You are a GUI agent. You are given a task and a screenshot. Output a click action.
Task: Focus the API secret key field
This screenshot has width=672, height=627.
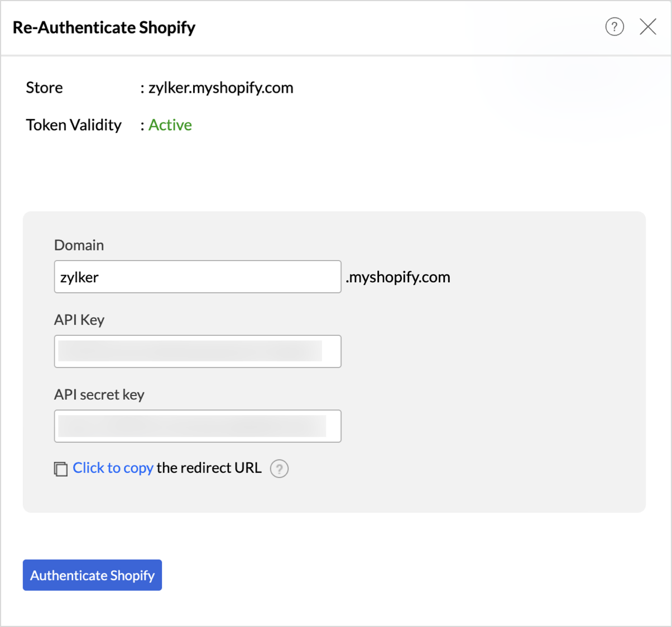(x=197, y=426)
